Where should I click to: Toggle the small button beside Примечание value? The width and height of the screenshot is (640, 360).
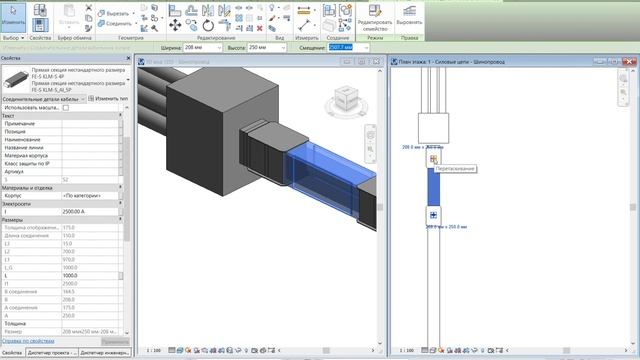pyautogui.click(x=121, y=124)
